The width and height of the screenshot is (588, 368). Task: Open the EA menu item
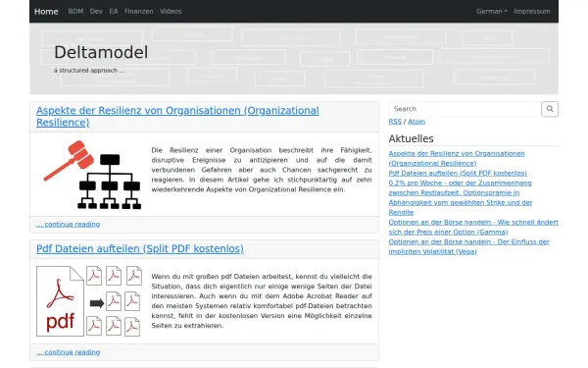(x=114, y=11)
